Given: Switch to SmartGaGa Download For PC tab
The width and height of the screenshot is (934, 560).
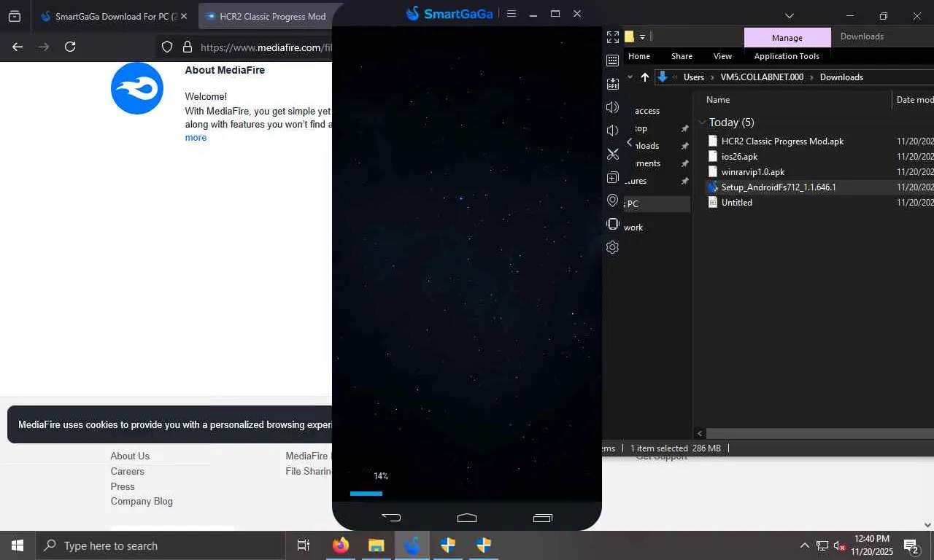Looking at the screenshot, I should 109,16.
